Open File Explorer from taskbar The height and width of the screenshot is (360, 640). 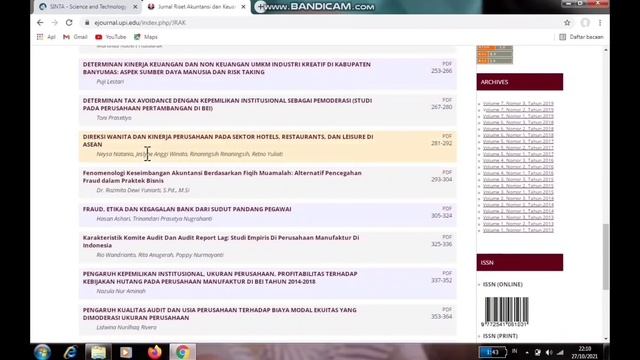pos(98,352)
